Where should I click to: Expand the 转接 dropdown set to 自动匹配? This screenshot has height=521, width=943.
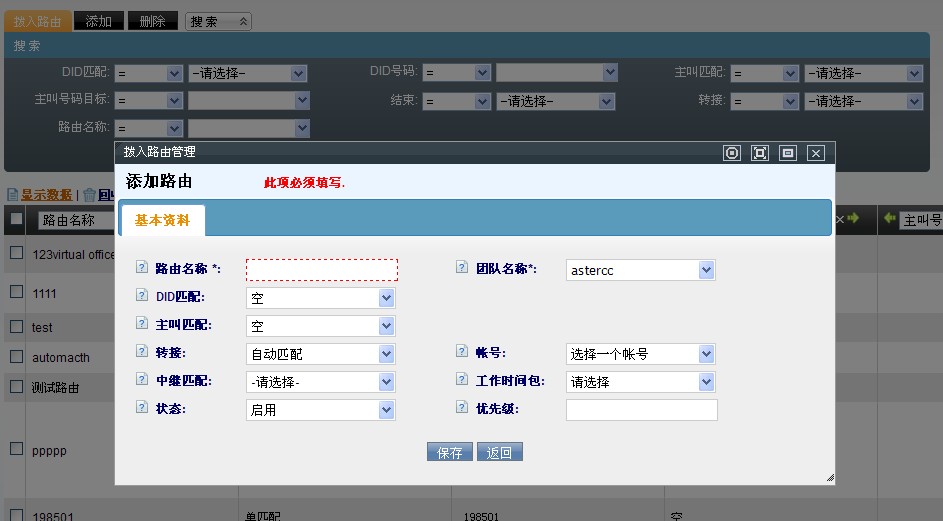[x=321, y=354]
